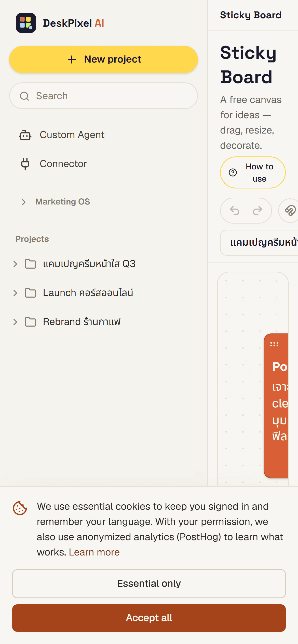The width and height of the screenshot is (298, 644).
Task: Click the Custom Agent robot icon
Action: (25, 135)
